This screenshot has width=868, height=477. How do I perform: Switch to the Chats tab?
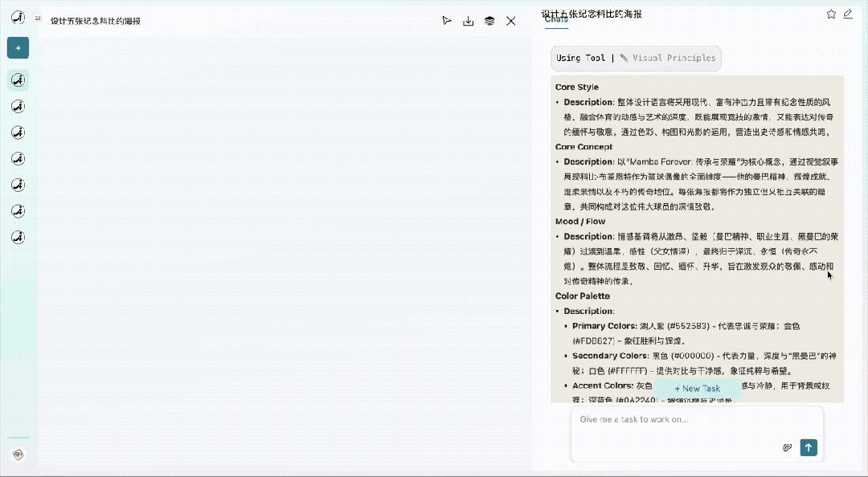click(556, 20)
